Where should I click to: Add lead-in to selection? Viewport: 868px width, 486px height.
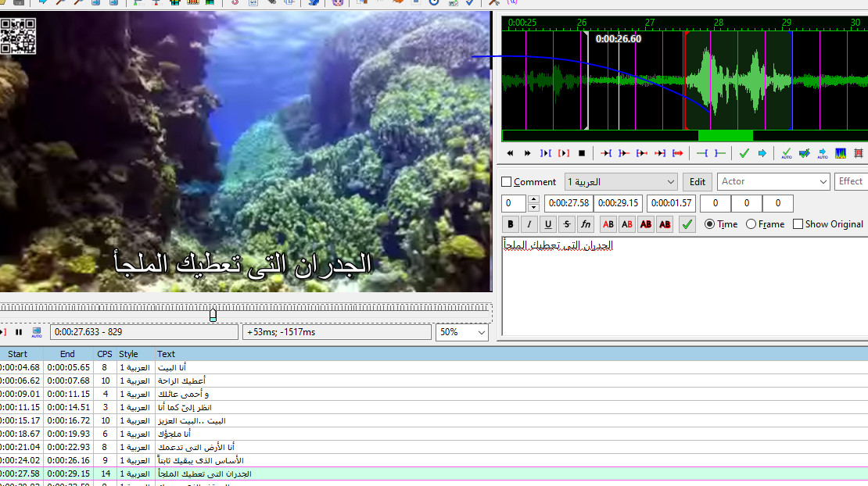(x=702, y=153)
